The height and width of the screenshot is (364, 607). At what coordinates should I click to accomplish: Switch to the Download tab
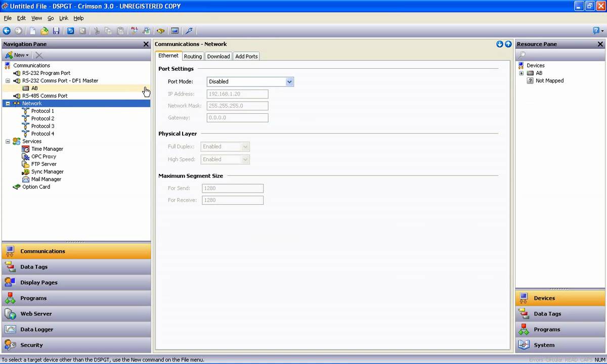click(219, 56)
